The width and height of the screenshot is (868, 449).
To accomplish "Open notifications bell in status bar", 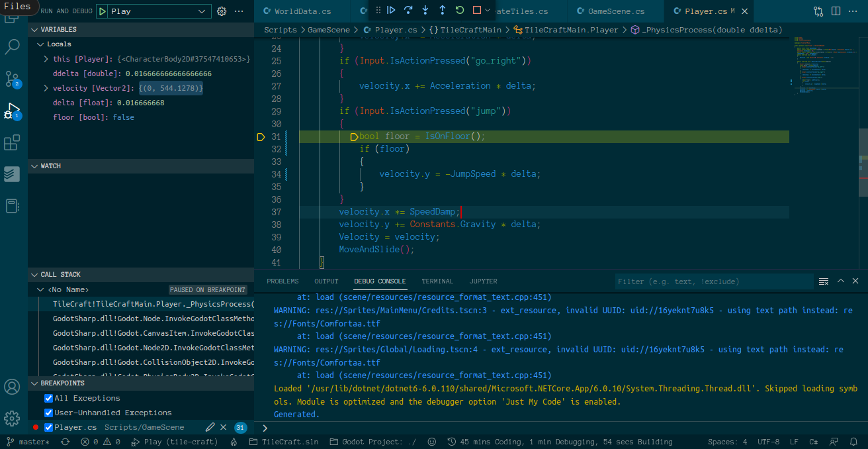I will [854, 442].
